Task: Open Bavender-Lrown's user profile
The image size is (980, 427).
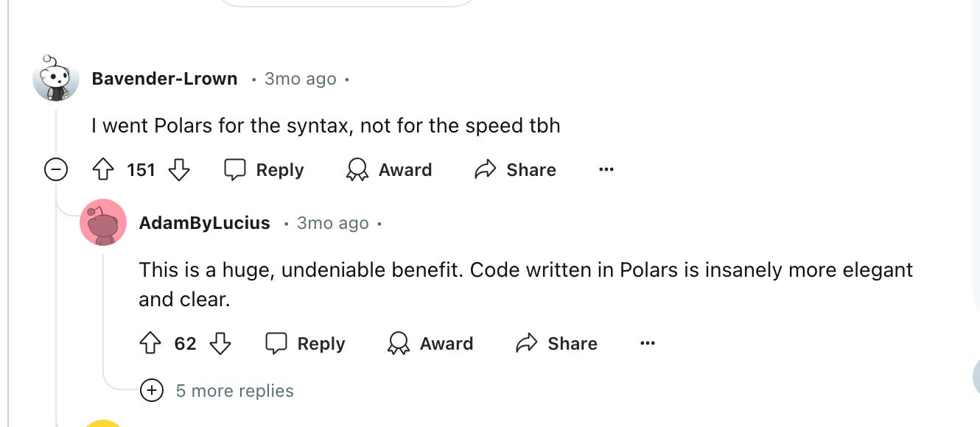Action: (164, 79)
